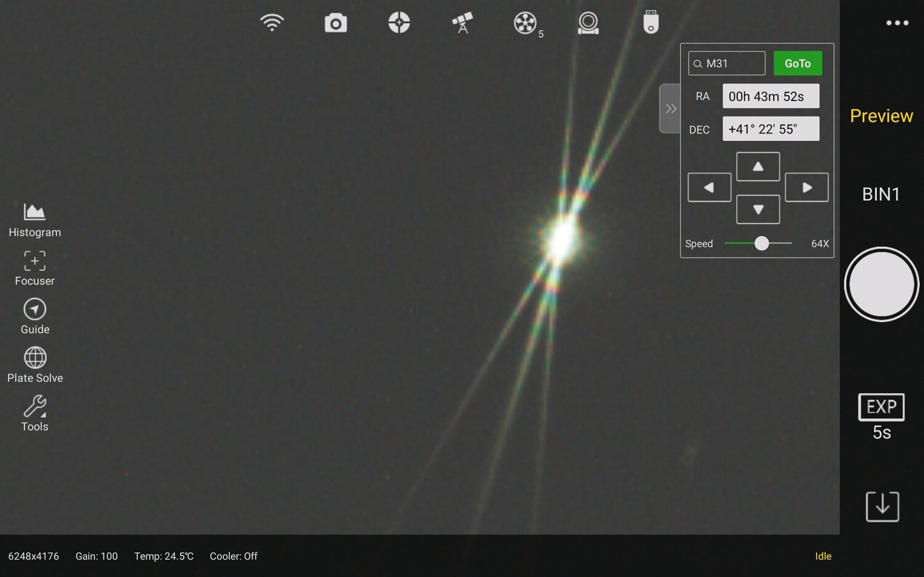924x577 pixels.
Task: Switch to Preview shooting mode
Action: pos(881,116)
